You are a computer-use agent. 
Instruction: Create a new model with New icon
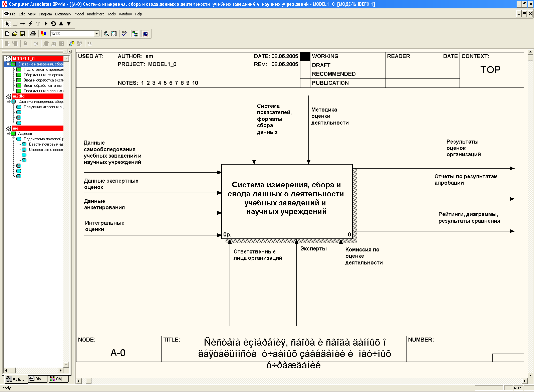click(x=7, y=34)
